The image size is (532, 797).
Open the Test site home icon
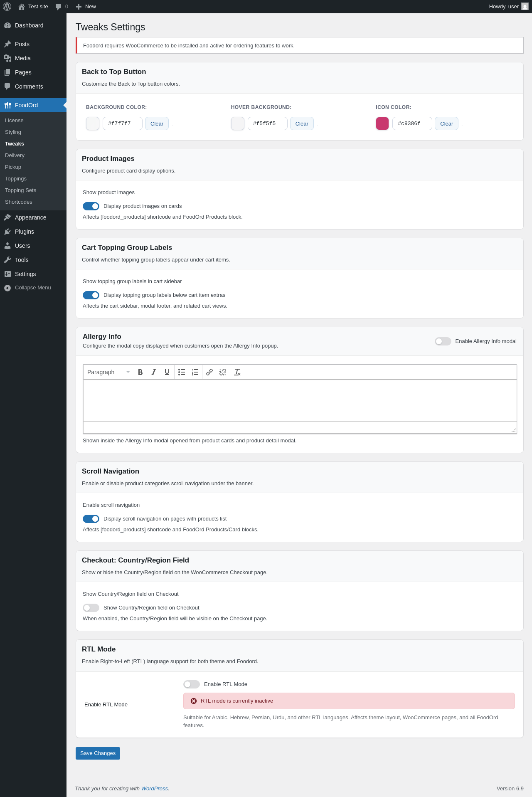pos(22,7)
